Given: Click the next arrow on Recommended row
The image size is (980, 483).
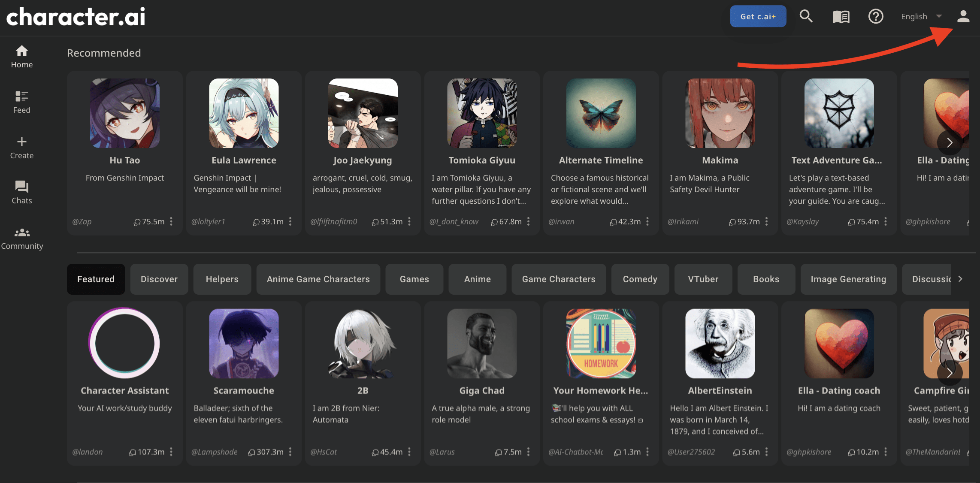Looking at the screenshot, I should coord(949,142).
